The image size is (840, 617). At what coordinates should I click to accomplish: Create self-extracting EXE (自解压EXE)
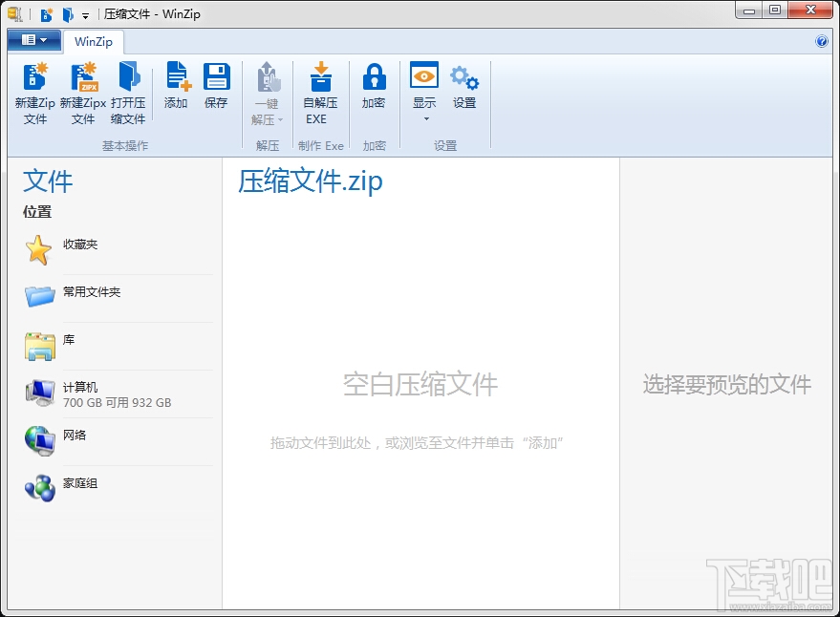pyautogui.click(x=320, y=94)
